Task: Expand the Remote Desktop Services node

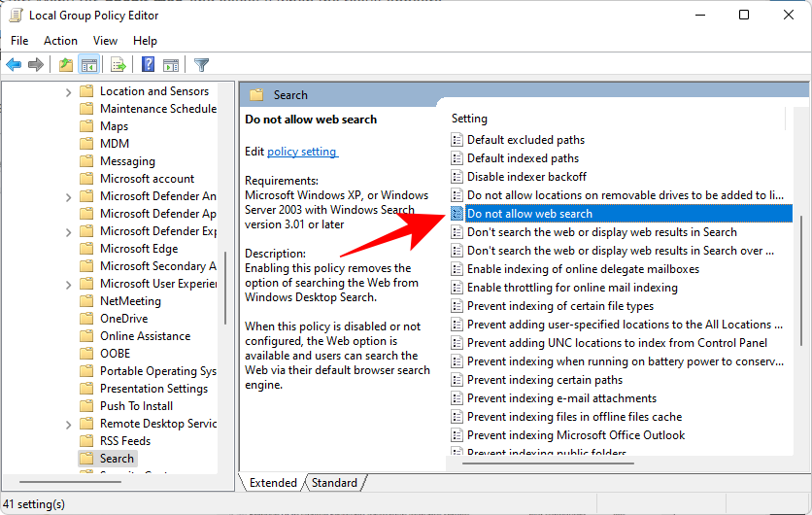Action: 68,425
